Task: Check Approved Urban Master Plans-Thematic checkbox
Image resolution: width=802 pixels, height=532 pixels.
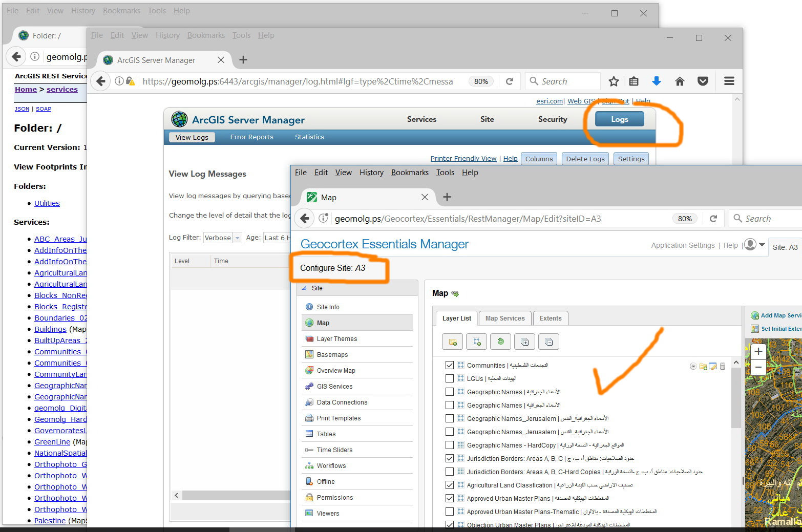Action: [x=450, y=512]
